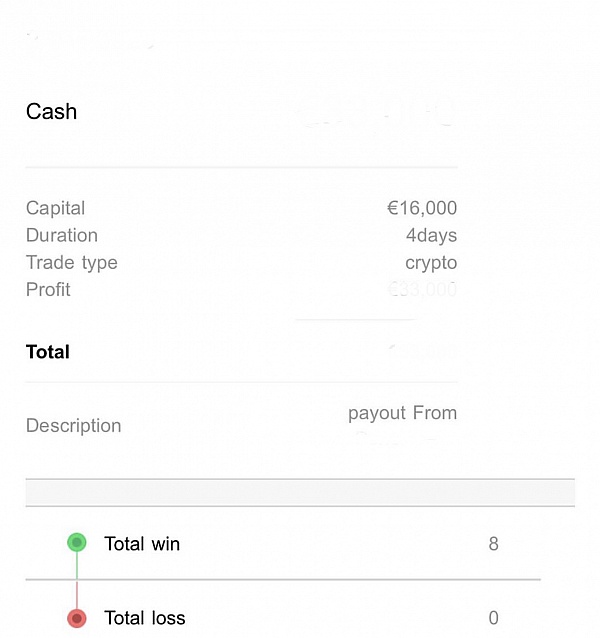Select the Cash heading
Viewport: 600px width, 638px height.
tap(51, 111)
